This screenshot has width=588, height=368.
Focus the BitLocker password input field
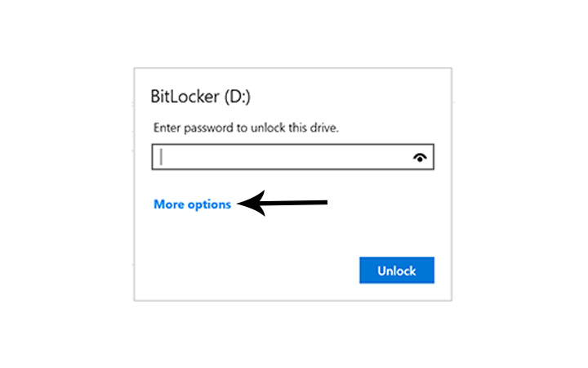point(292,157)
